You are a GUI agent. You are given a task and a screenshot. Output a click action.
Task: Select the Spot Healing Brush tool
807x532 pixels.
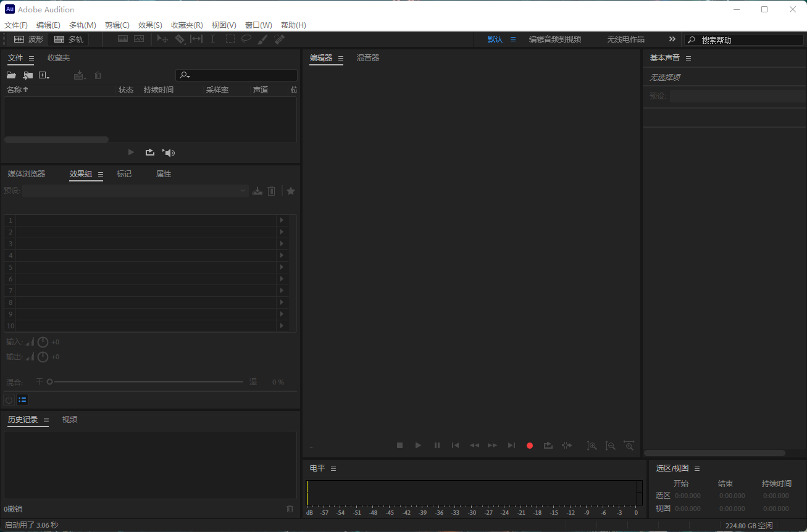tap(280, 39)
